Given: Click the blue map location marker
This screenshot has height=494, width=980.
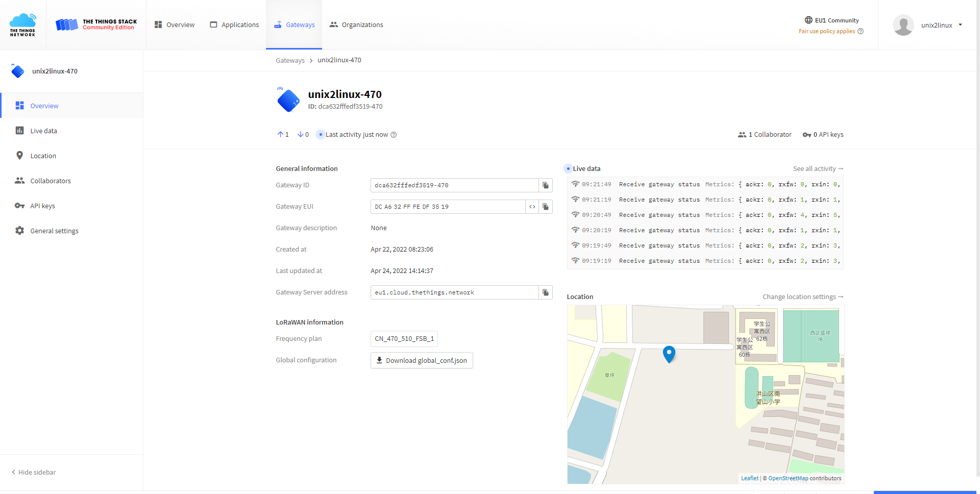Looking at the screenshot, I should coord(669,354).
